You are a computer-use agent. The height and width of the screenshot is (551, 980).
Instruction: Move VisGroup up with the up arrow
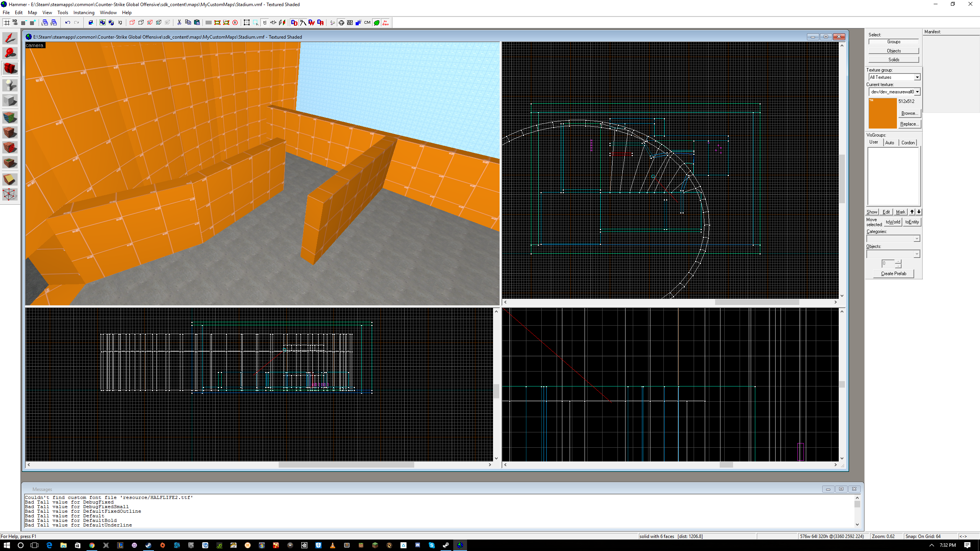(x=912, y=212)
